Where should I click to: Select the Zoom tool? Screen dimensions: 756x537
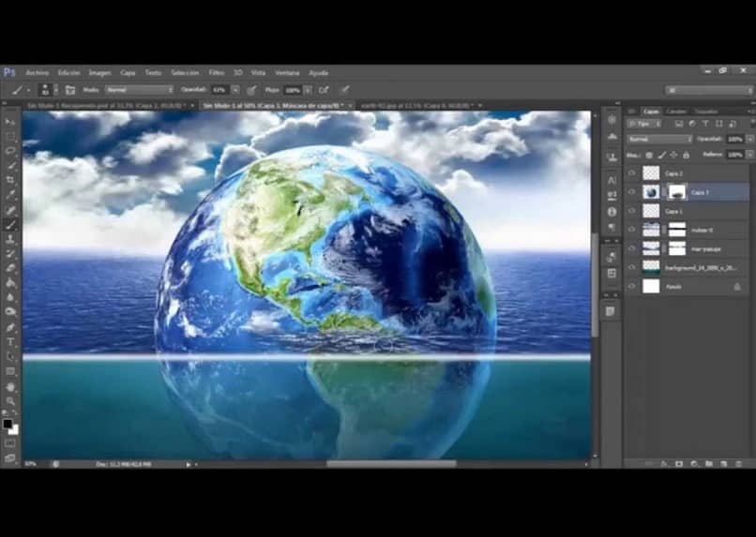coord(10,401)
